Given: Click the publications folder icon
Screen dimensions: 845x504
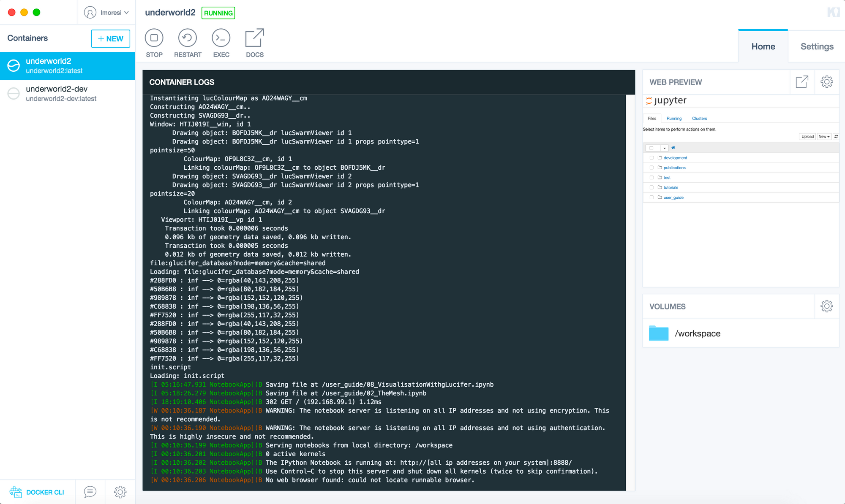Looking at the screenshot, I should point(660,168).
